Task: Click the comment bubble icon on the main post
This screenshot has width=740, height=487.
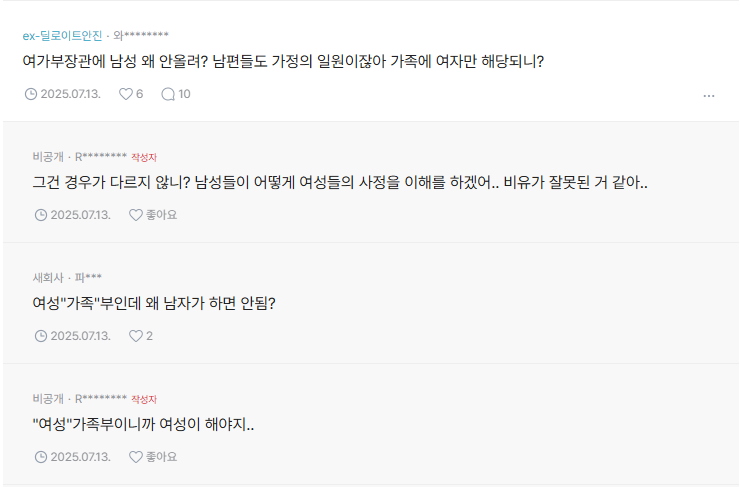Action: [168, 94]
